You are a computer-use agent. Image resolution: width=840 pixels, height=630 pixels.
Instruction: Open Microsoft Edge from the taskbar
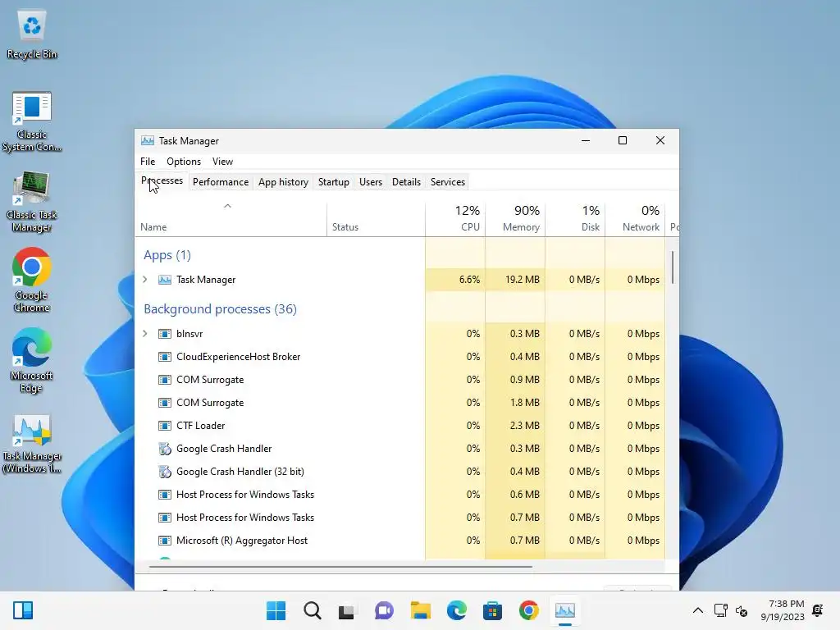[x=456, y=610]
